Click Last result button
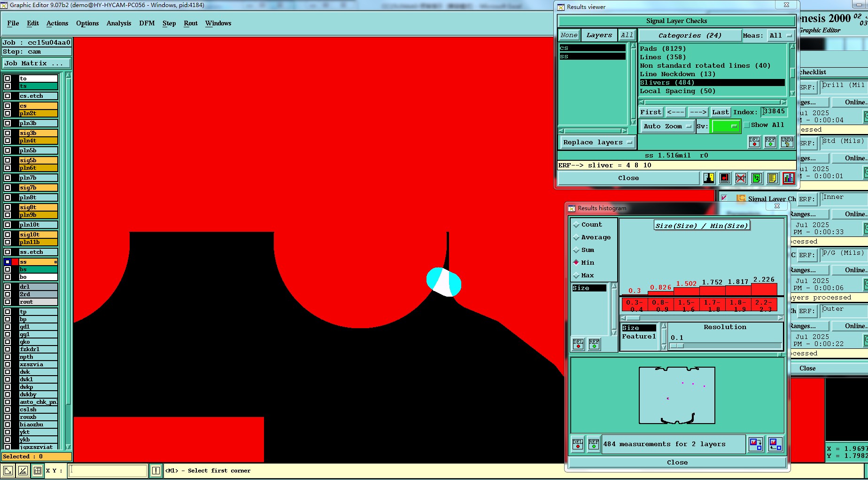This screenshot has height=480, width=868. (x=721, y=112)
